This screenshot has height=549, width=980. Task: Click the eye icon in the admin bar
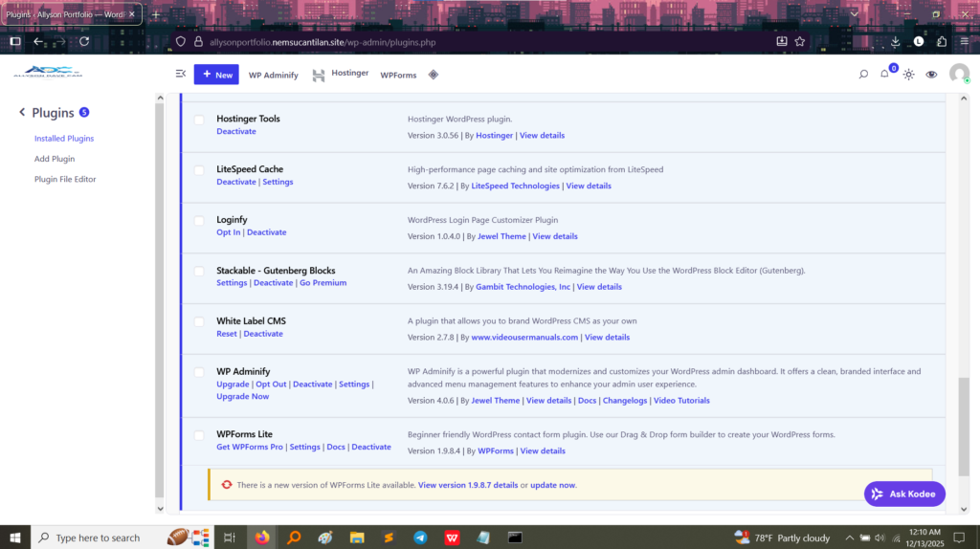[x=931, y=75]
